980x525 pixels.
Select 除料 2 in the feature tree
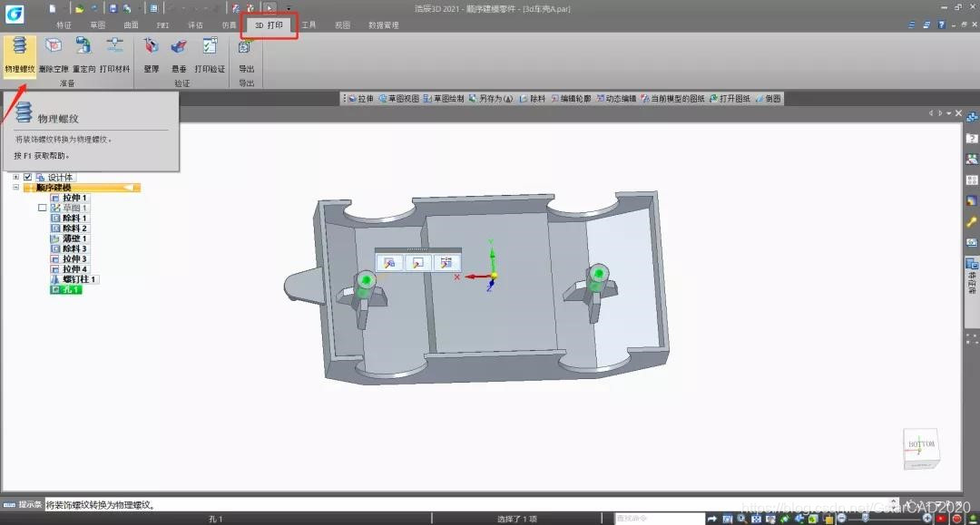click(x=69, y=228)
